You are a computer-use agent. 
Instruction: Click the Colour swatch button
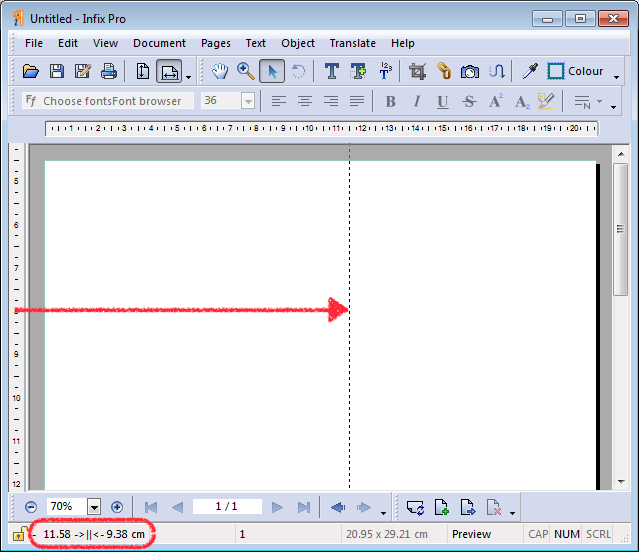[x=576, y=71]
